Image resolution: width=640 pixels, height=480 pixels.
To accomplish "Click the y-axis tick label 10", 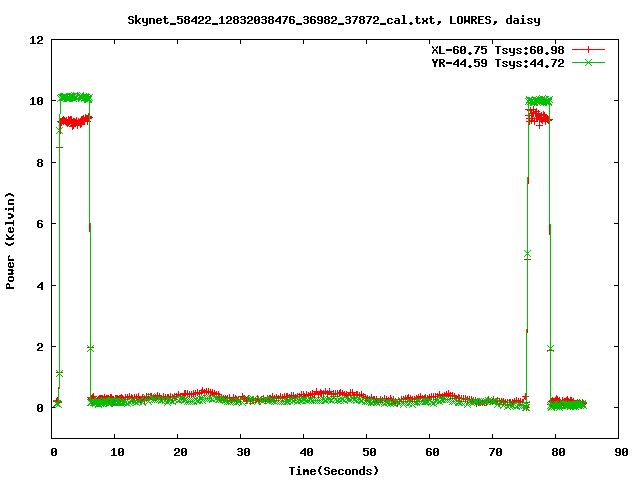I will point(36,101).
